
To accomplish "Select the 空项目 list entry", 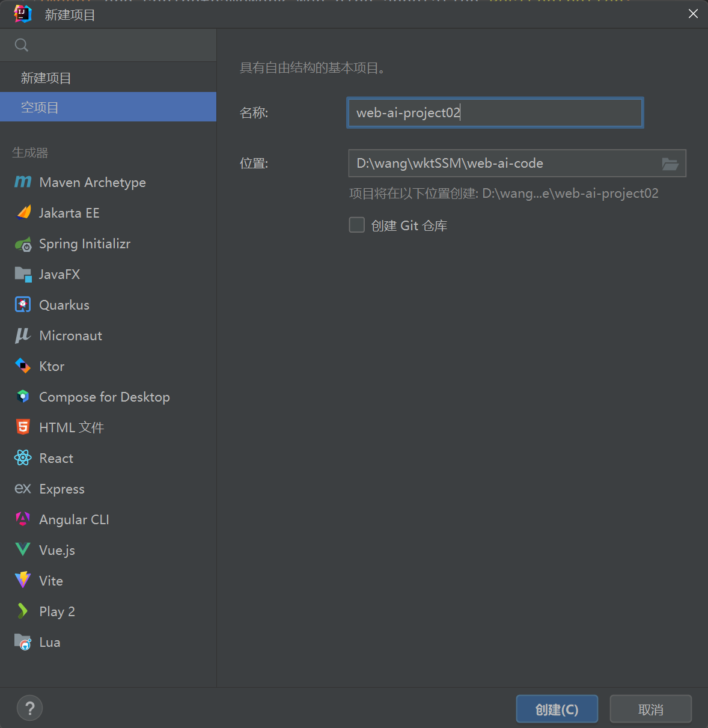I will coord(40,108).
